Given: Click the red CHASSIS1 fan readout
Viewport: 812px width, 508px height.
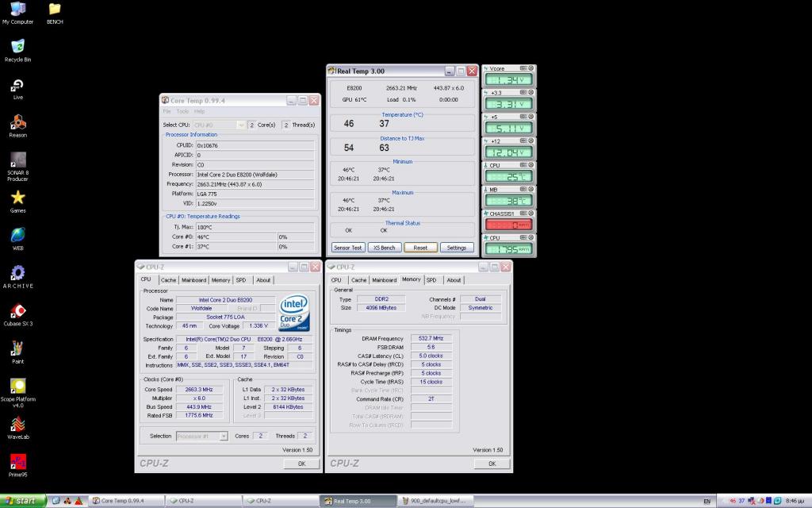Looking at the screenshot, I should click(x=508, y=225).
